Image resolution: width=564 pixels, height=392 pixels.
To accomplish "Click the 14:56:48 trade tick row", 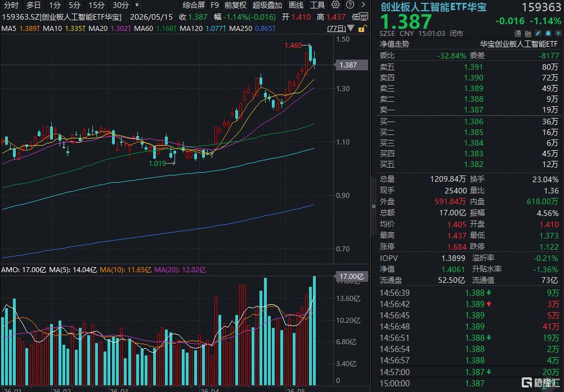I will pos(469,327).
